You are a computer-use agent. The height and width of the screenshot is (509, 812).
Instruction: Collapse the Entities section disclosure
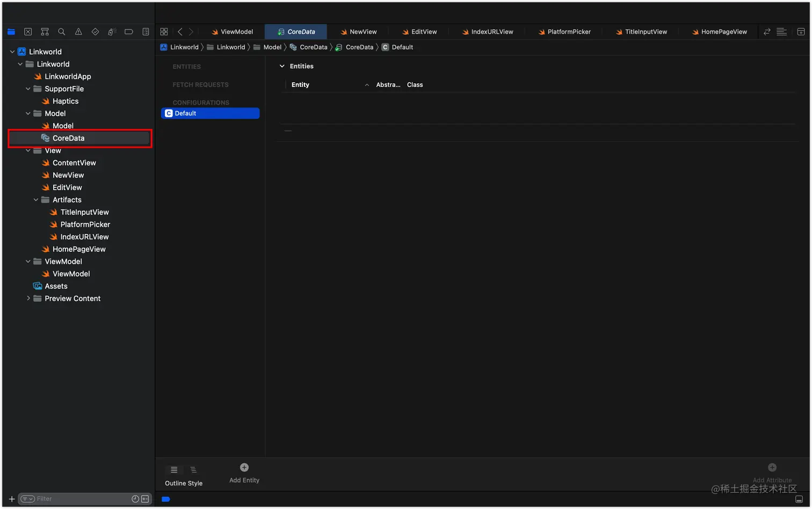point(282,66)
